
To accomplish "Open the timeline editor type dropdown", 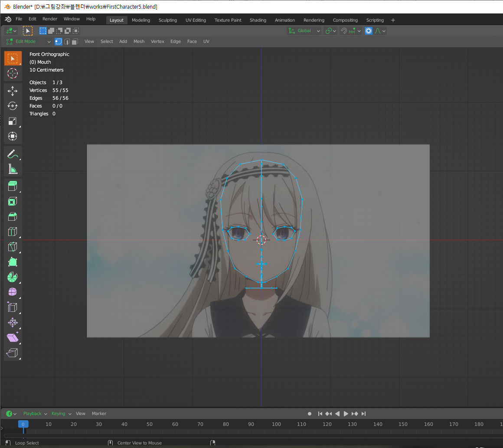I will click(x=11, y=414).
